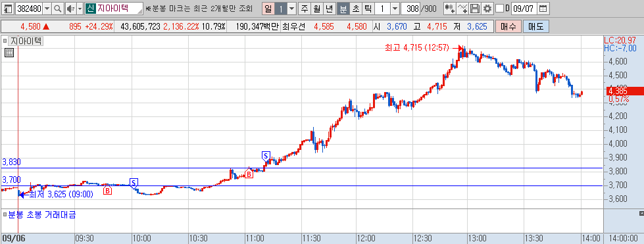Screen dimensions: 644x244
Task: Click the small square beside 지아이텍 chart label
Action: coord(5,41)
